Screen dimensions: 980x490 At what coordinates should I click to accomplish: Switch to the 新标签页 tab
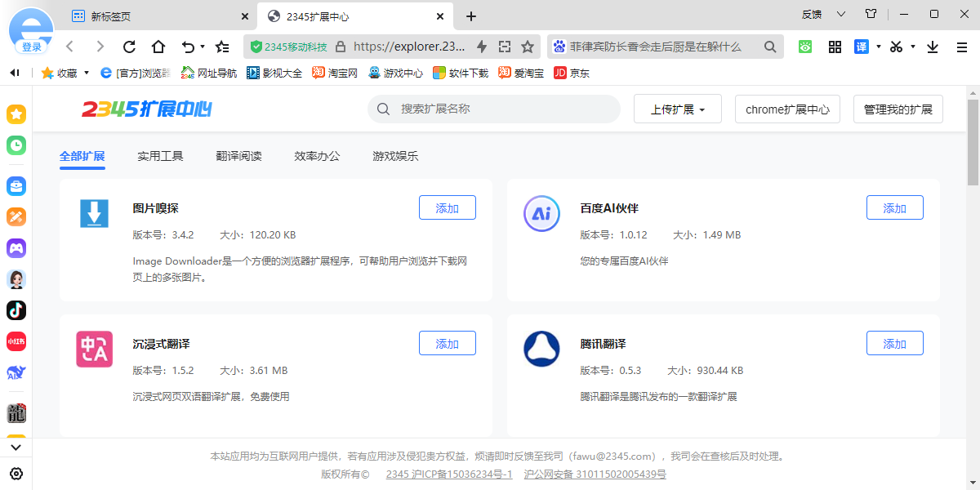[x=159, y=16]
